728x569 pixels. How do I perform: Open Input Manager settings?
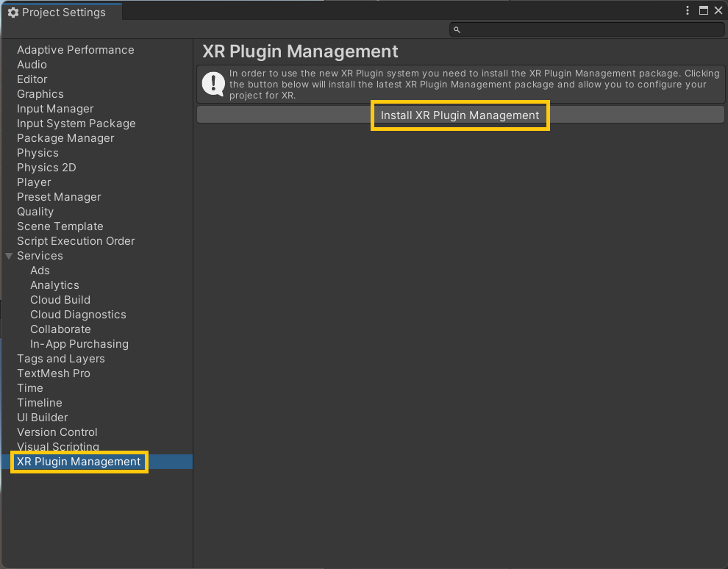coord(55,109)
